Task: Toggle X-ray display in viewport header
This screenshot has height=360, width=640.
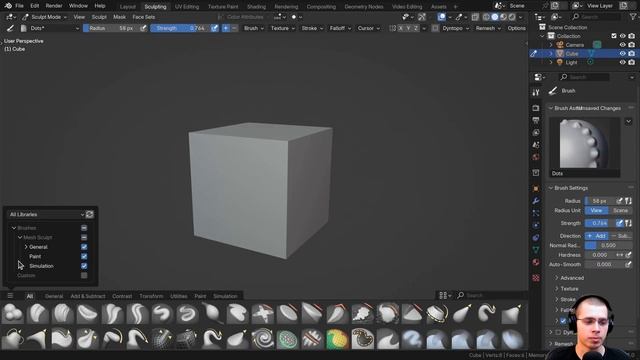Action: point(475,17)
